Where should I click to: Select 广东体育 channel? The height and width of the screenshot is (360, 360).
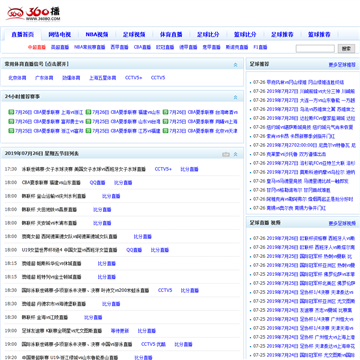tap(44, 78)
